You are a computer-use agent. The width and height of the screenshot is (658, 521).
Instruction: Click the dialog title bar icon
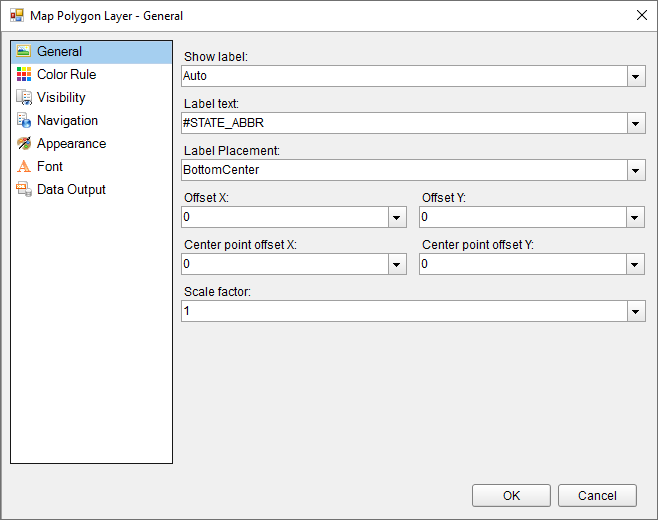[x=17, y=16]
